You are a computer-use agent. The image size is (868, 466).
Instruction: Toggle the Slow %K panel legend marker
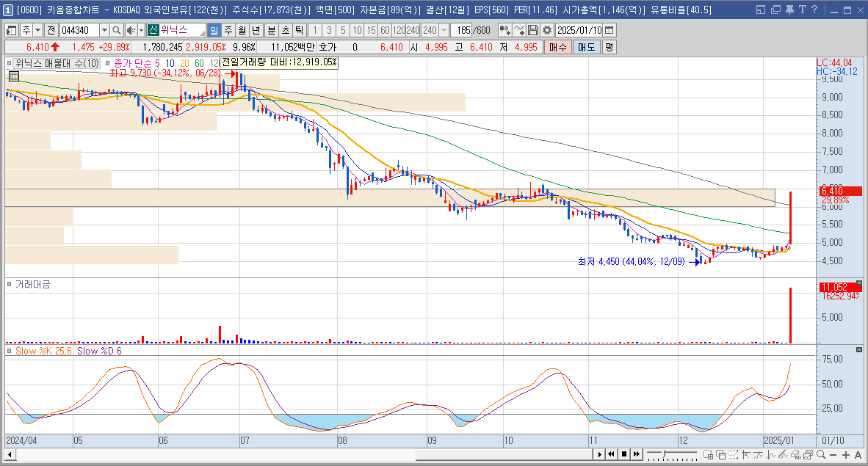pyautogui.click(x=10, y=351)
